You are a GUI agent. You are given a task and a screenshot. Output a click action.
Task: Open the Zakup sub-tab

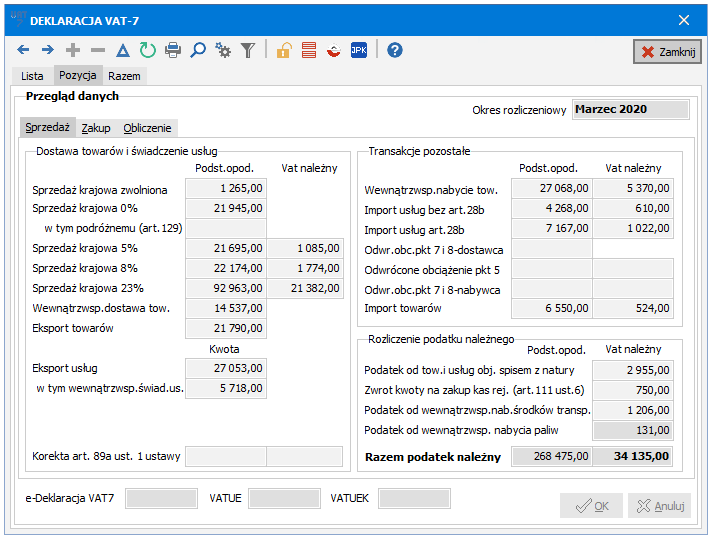pos(96,128)
